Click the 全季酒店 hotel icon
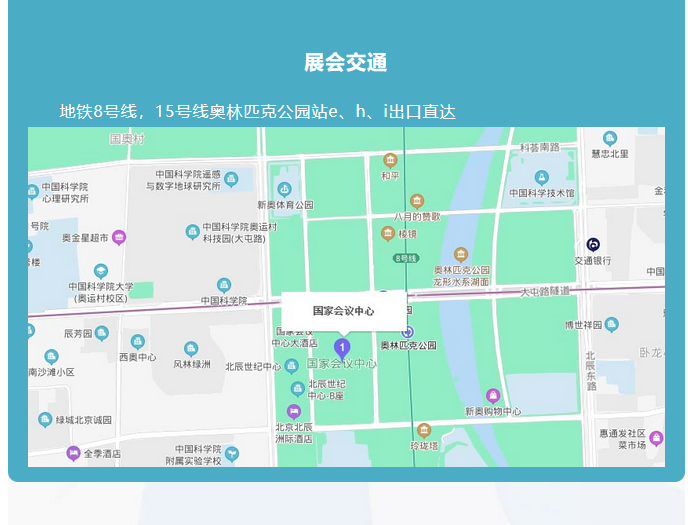688x525 pixels. tap(73, 453)
